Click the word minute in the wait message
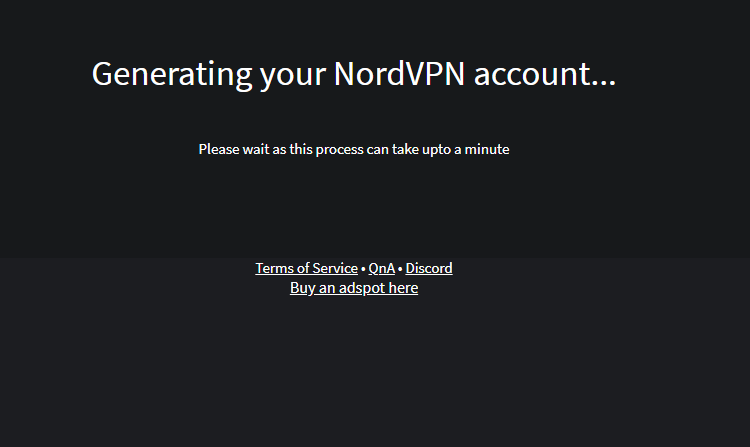The height and width of the screenshot is (447, 750). (488, 149)
